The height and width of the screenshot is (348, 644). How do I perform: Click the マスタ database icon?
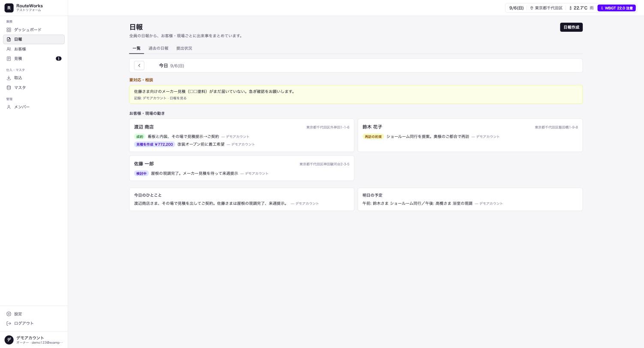tap(9, 87)
